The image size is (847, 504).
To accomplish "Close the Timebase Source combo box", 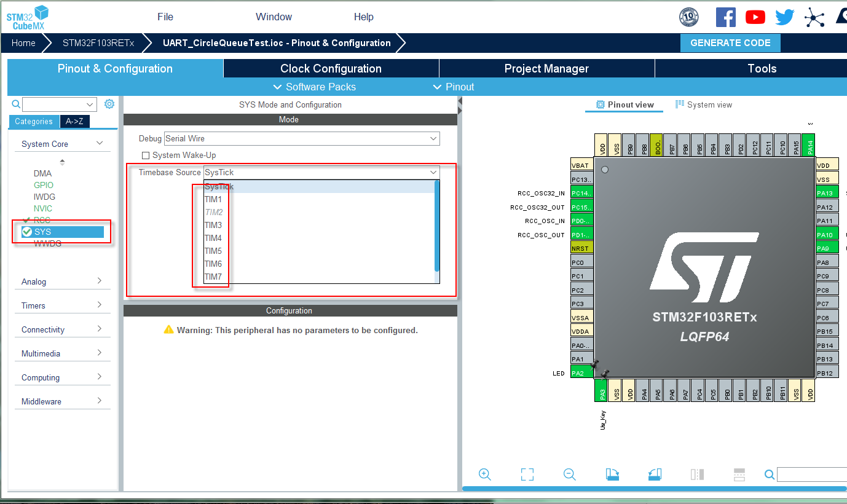I will click(x=434, y=173).
